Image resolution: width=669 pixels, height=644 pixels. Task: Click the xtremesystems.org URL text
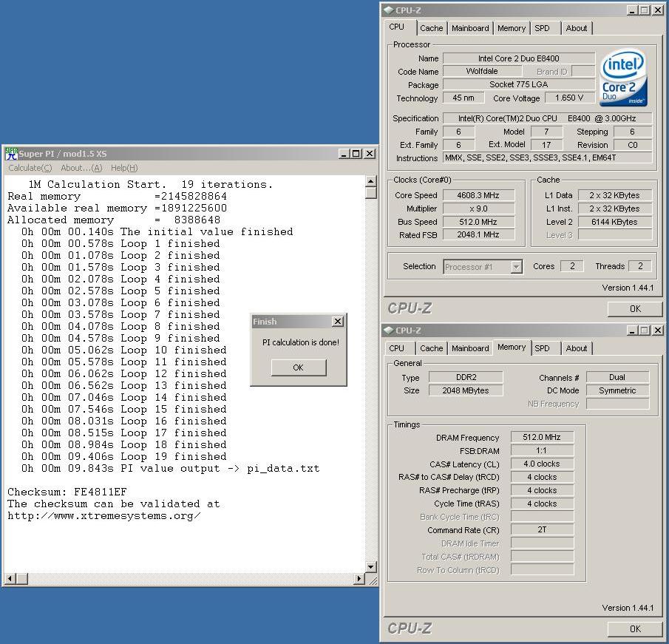(104, 515)
